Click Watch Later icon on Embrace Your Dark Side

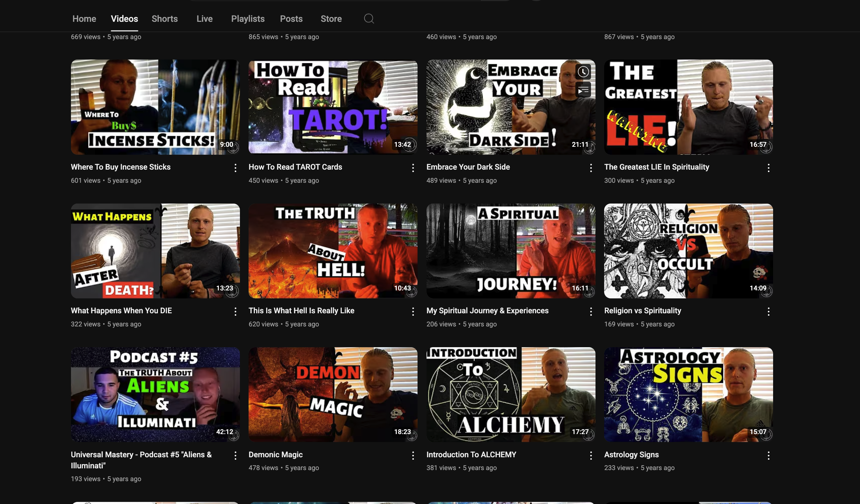583,72
